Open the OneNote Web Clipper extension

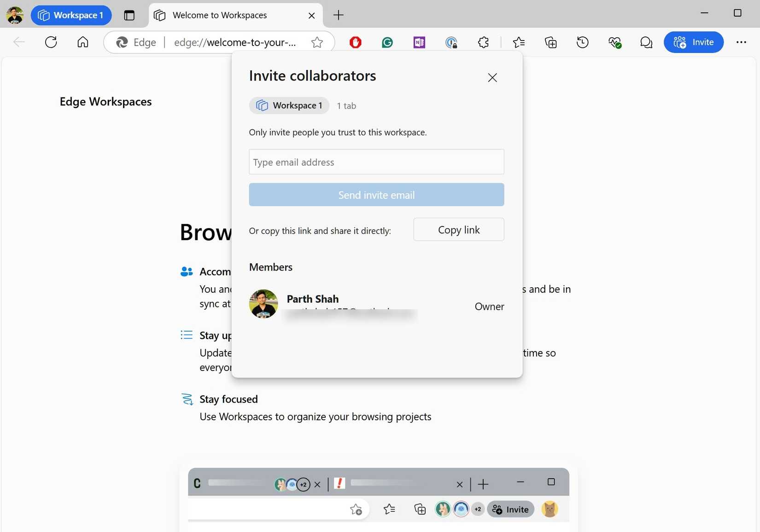coord(419,42)
